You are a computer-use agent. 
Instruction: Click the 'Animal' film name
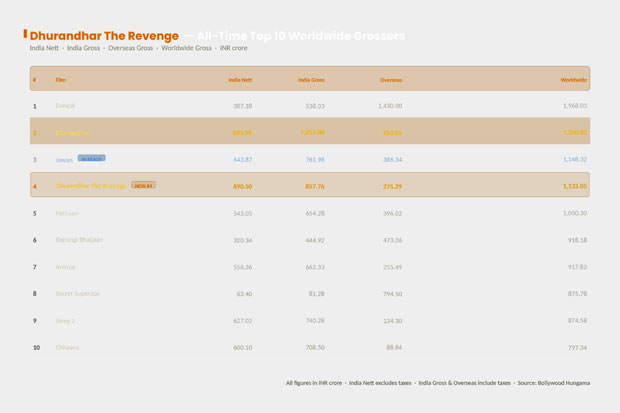(65, 267)
